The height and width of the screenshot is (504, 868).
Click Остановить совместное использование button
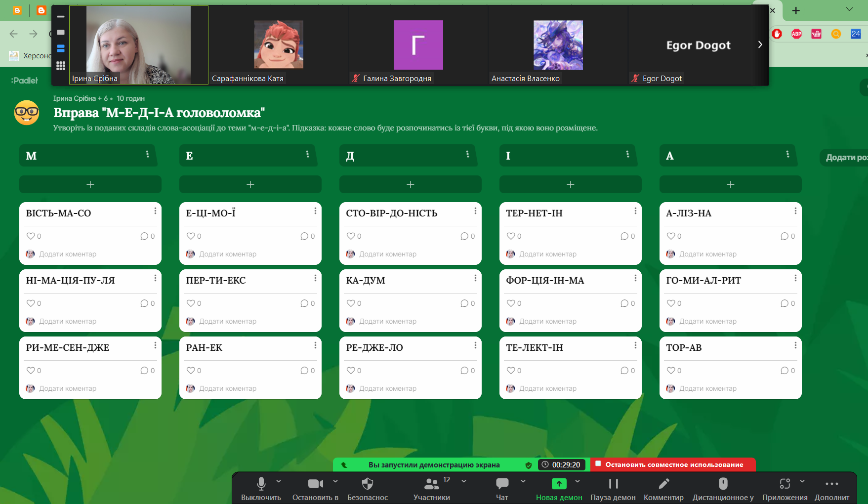673,464
